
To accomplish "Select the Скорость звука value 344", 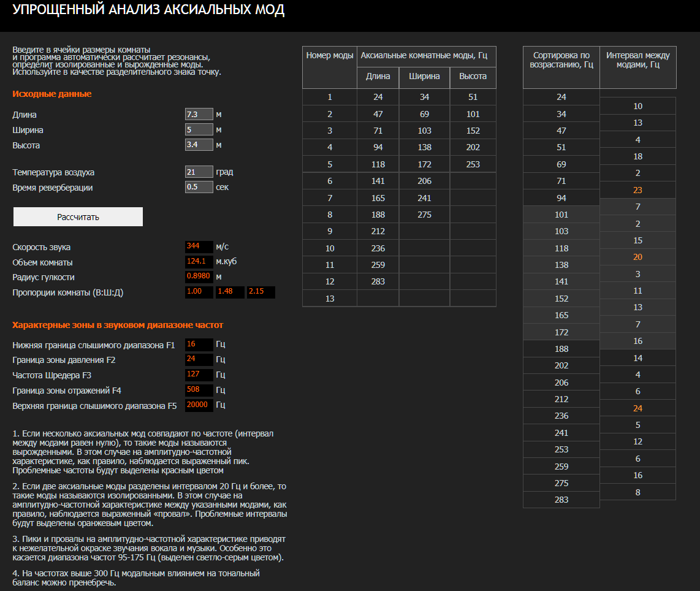I will point(199,246).
